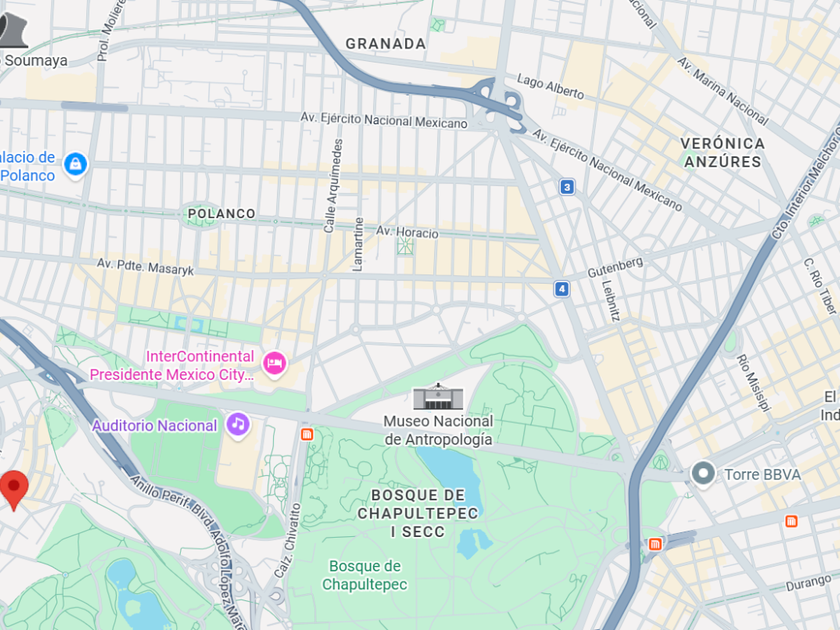Select the green Bosque de Chapultepec park label
Viewport: 840px width, 630px height.
coord(364,575)
